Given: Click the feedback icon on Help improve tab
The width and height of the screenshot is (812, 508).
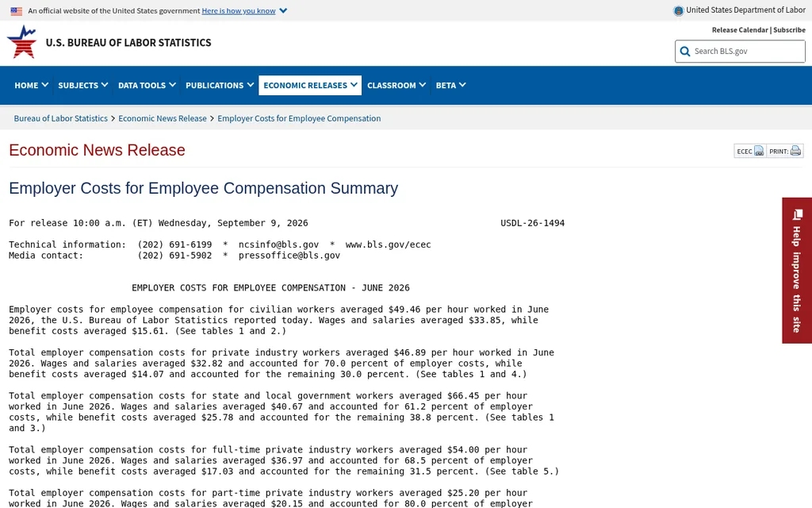Looking at the screenshot, I should (x=798, y=214).
